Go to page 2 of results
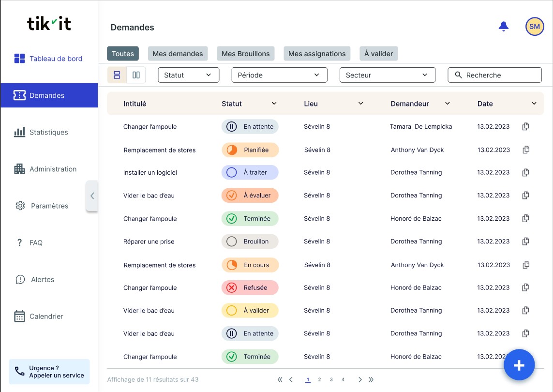 (x=319, y=380)
